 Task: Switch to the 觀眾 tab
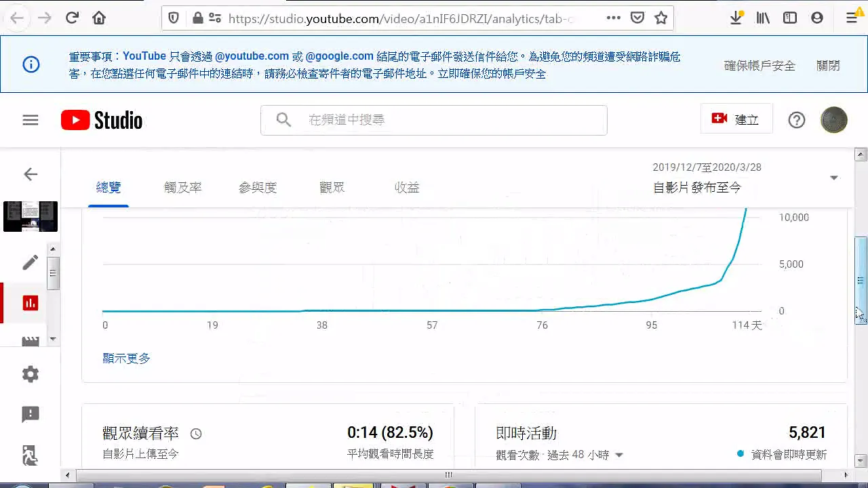coord(332,188)
